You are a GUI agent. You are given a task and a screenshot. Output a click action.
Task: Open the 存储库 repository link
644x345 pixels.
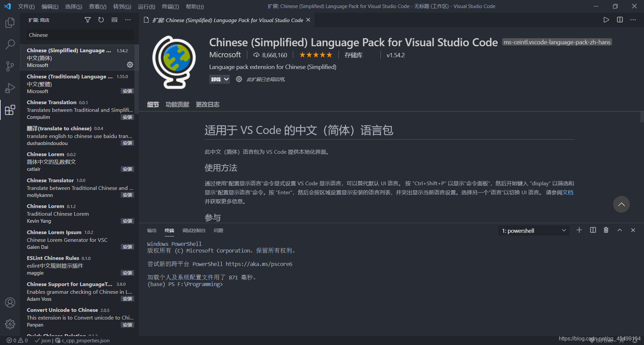tap(354, 55)
